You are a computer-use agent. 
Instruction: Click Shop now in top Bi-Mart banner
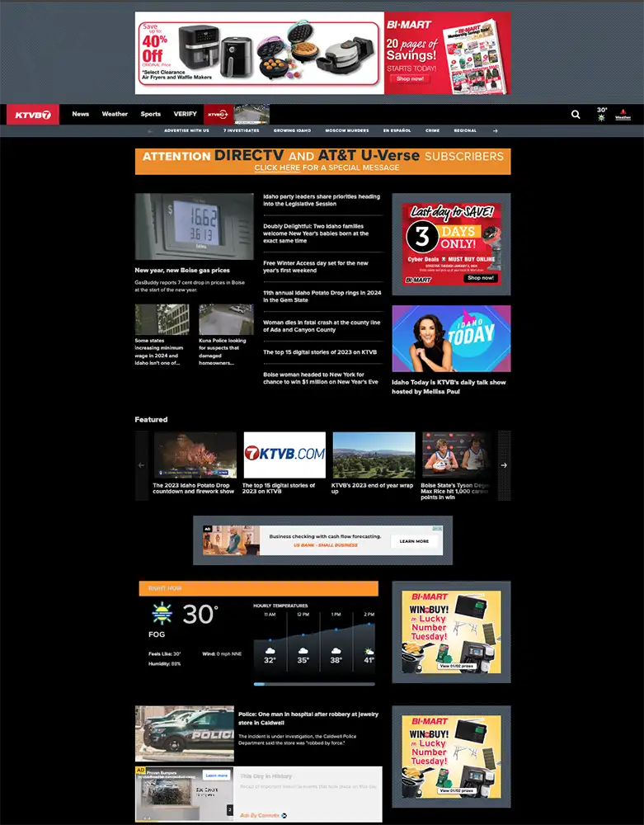click(410, 78)
